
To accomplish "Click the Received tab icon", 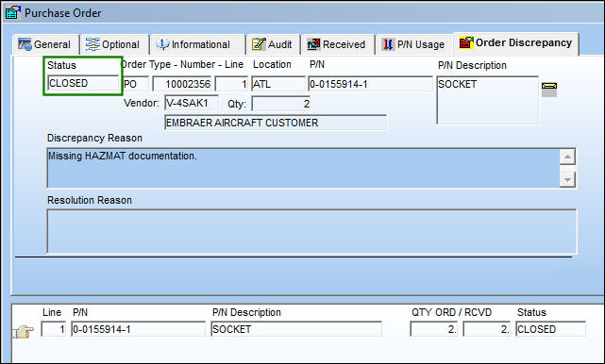I will (x=313, y=44).
